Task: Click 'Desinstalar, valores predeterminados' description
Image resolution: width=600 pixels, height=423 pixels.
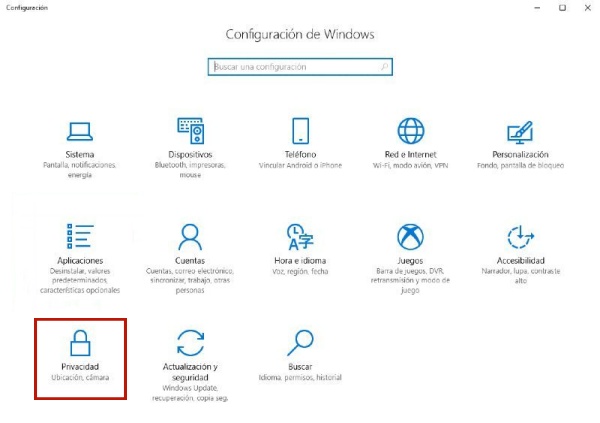Action: (80, 281)
